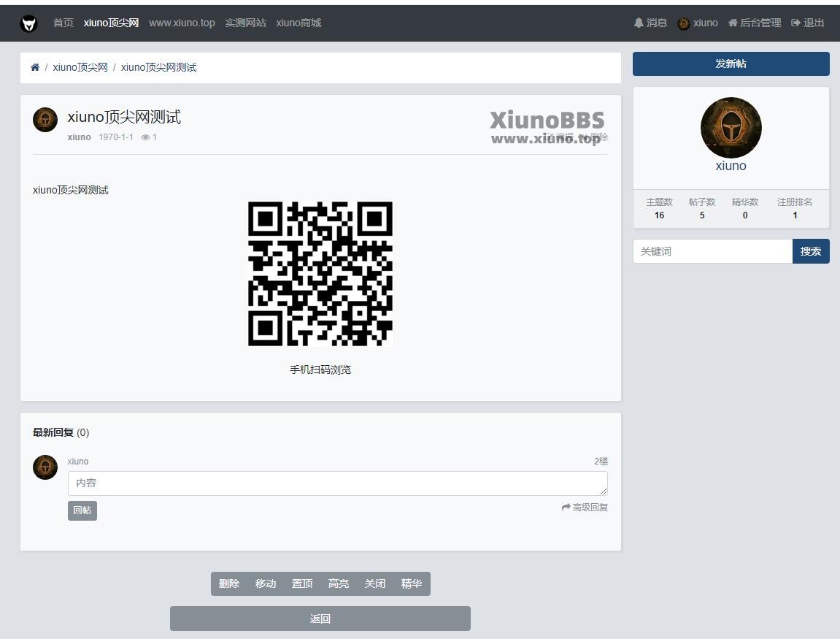Open the xiuno商城 nav item
Screen dimensions: 840x639
[298, 23]
